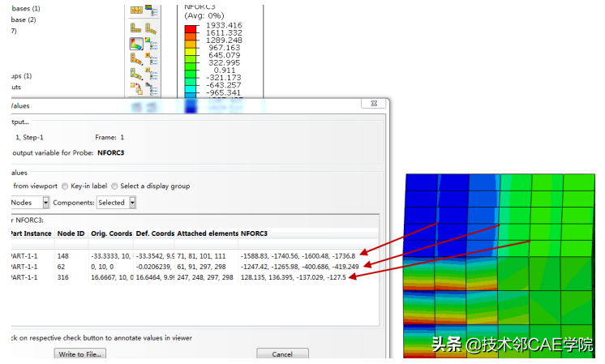The width and height of the screenshot is (605, 364).
Task: Open Symbol Options icon
Action: click(x=152, y=59)
